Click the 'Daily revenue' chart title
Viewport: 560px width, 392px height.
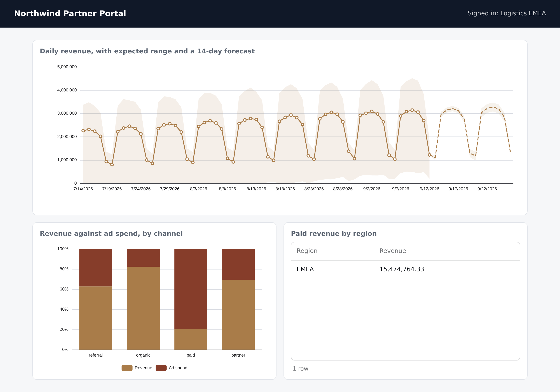[147, 51]
